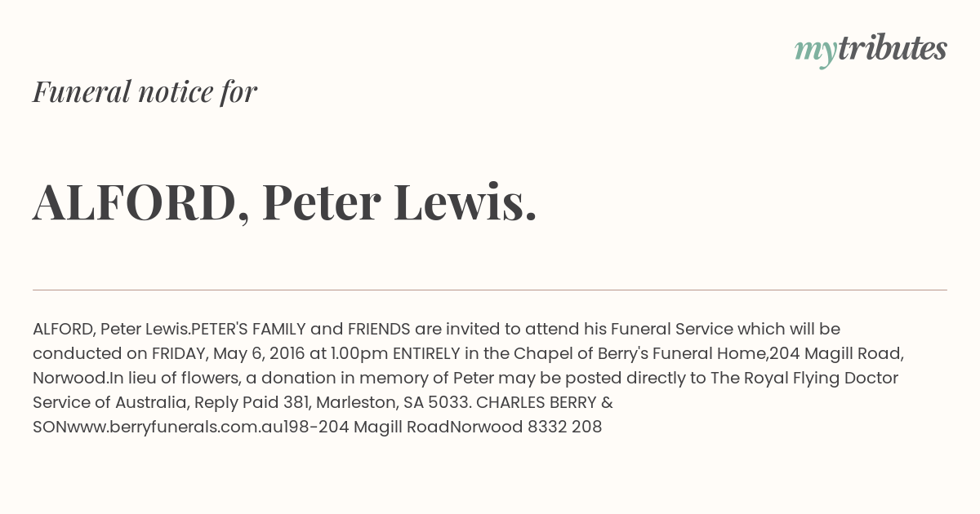980x514 pixels.
Task: Click the mytributes logo
Action: click(x=871, y=50)
